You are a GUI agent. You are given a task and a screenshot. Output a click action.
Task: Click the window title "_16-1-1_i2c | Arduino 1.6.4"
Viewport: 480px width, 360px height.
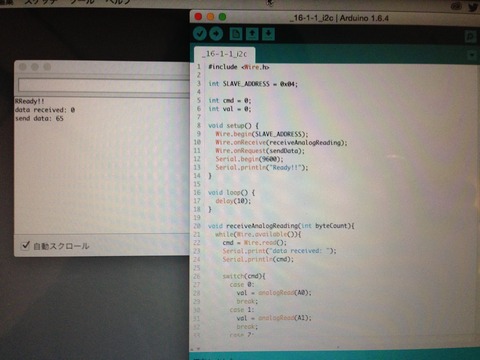[x=339, y=18]
